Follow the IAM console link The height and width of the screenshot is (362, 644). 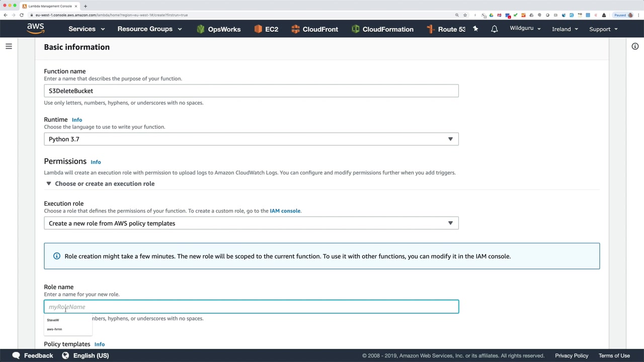pyautogui.click(x=285, y=211)
